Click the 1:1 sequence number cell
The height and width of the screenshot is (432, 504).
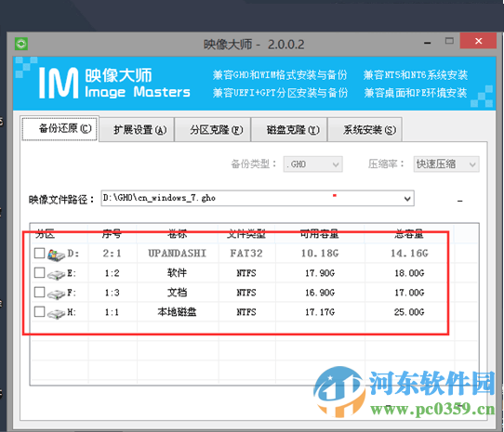point(113,312)
